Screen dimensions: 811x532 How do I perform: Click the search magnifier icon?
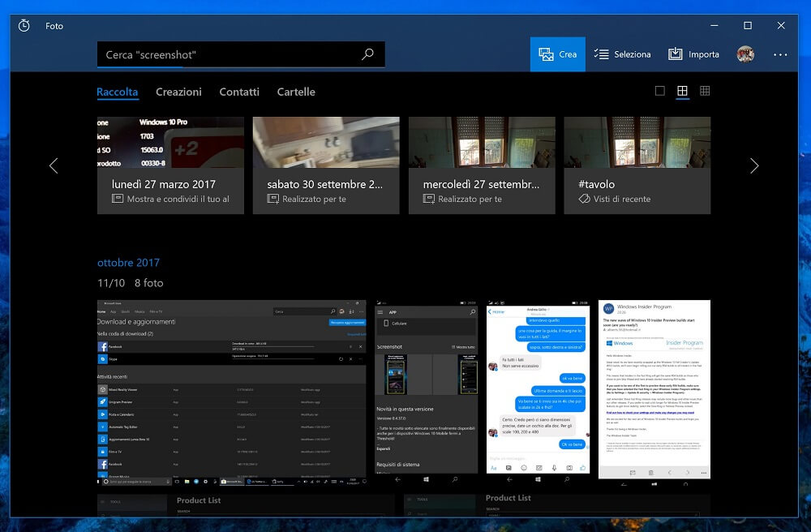pos(367,54)
